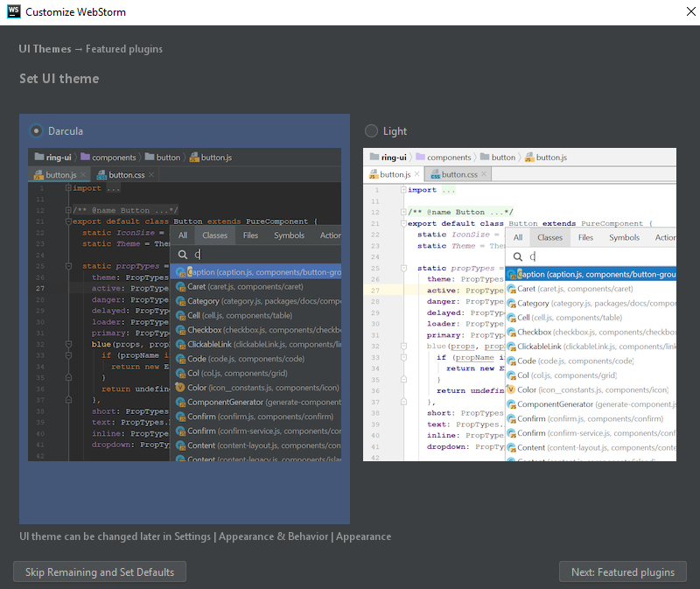The image size is (700, 589).
Task: Click Color variable icon in Darcula preview
Action: pyautogui.click(x=180, y=387)
